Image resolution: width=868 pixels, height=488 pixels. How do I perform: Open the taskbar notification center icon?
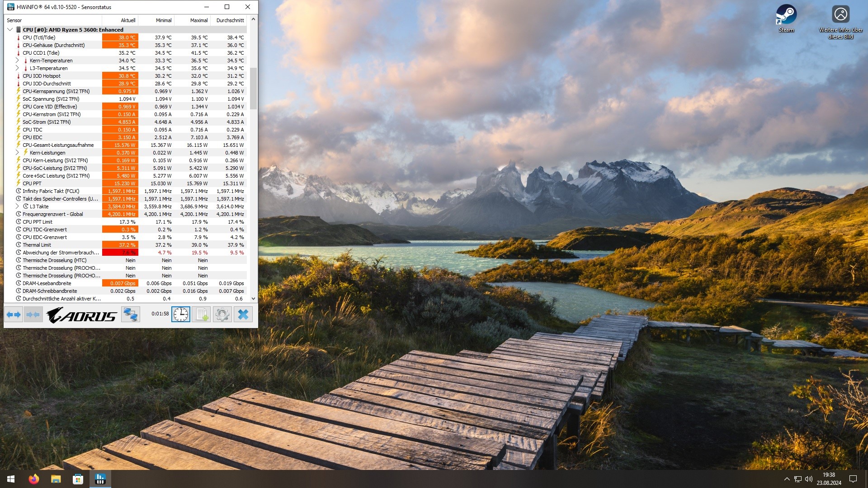pyautogui.click(x=853, y=479)
